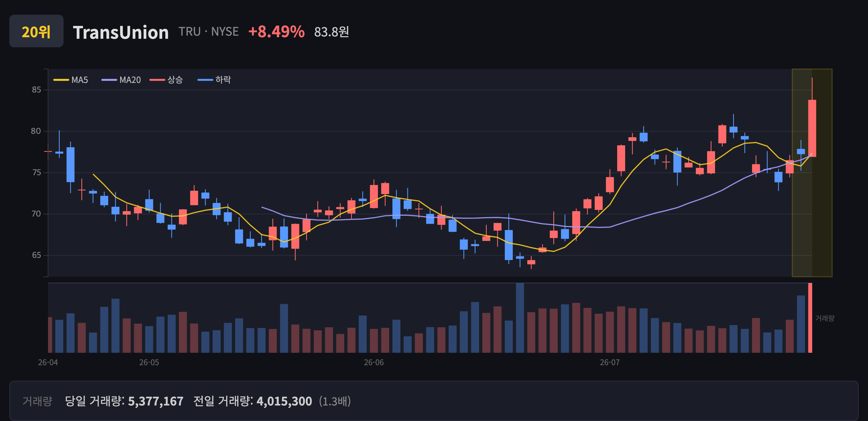
Task: Click the 80 price axis label
Action: click(36, 131)
